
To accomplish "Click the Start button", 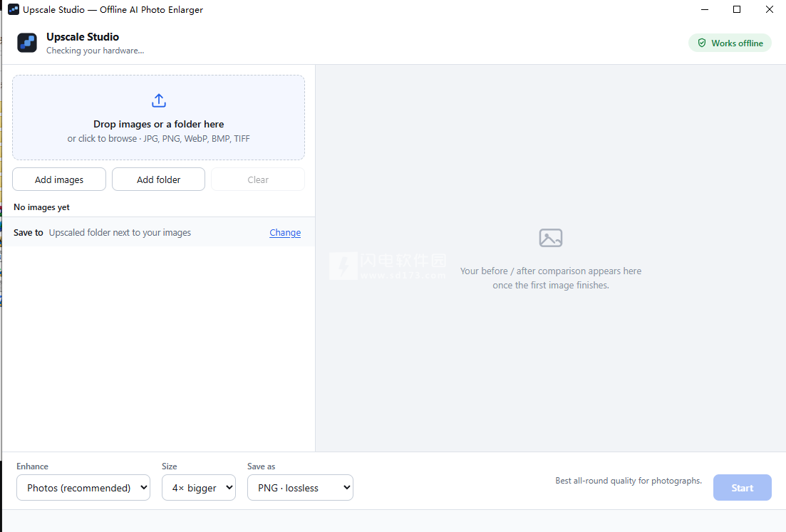I will click(742, 487).
